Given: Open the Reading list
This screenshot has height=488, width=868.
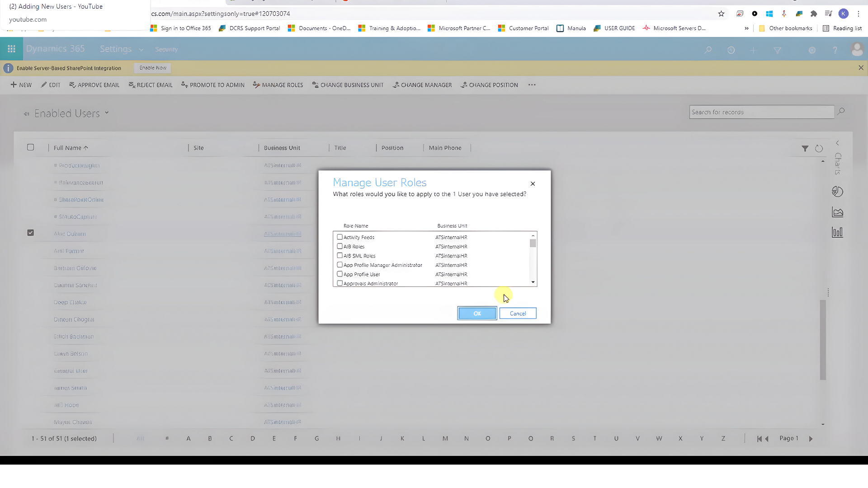Looking at the screenshot, I should point(842,28).
